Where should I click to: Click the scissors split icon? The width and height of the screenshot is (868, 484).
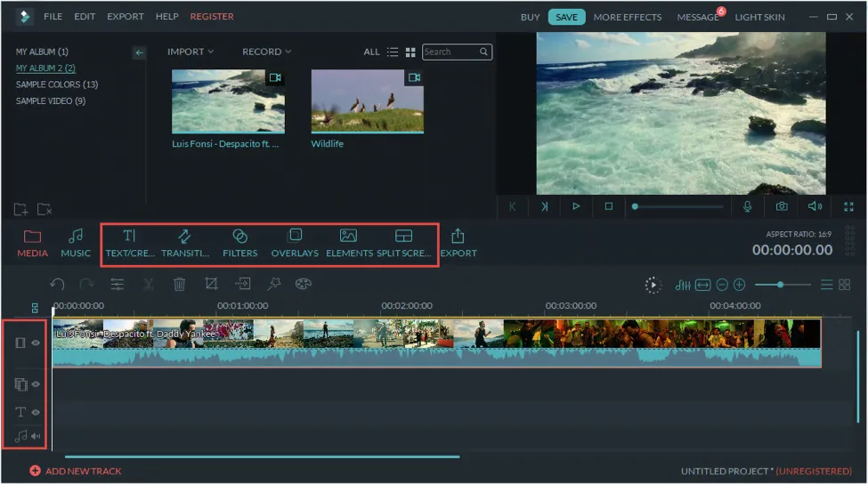pyautogui.click(x=149, y=285)
